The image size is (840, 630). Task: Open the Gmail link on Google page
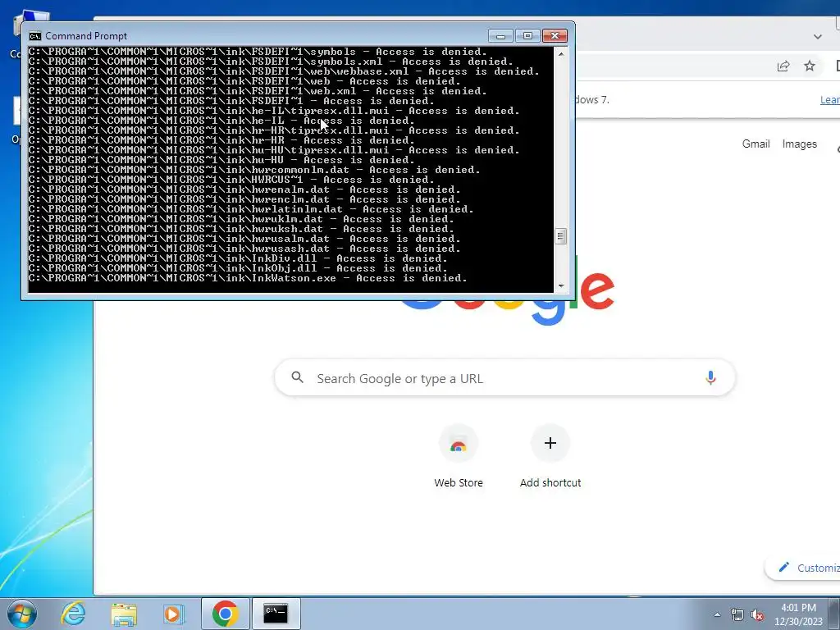(756, 144)
